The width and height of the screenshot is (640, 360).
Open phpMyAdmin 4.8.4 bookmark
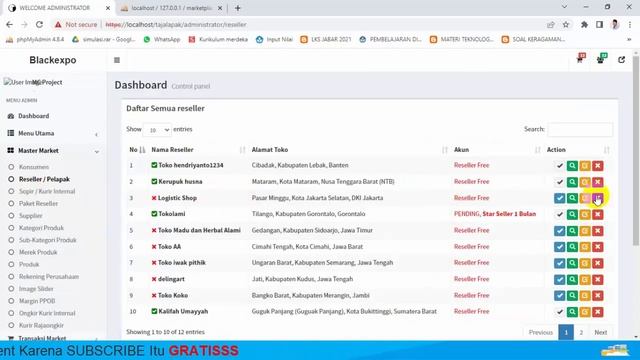[x=35, y=40]
